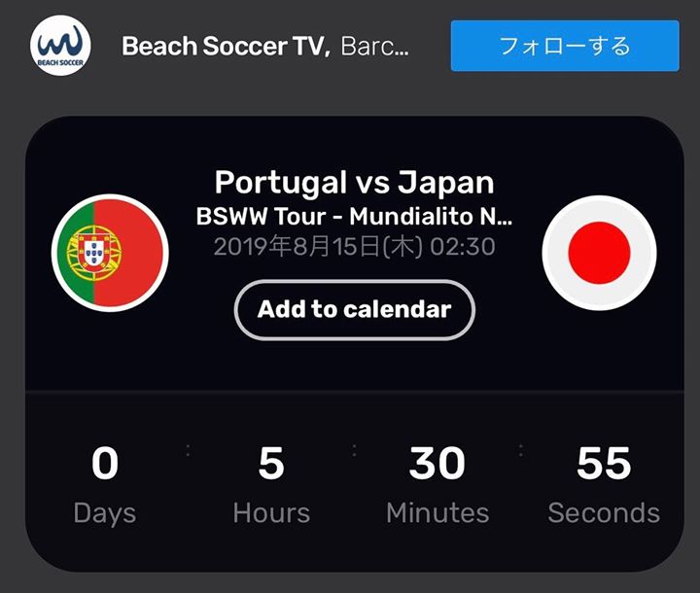Viewport: 700px width, 593px height.
Task: Click the Hours label in countdown
Action: coord(271,512)
